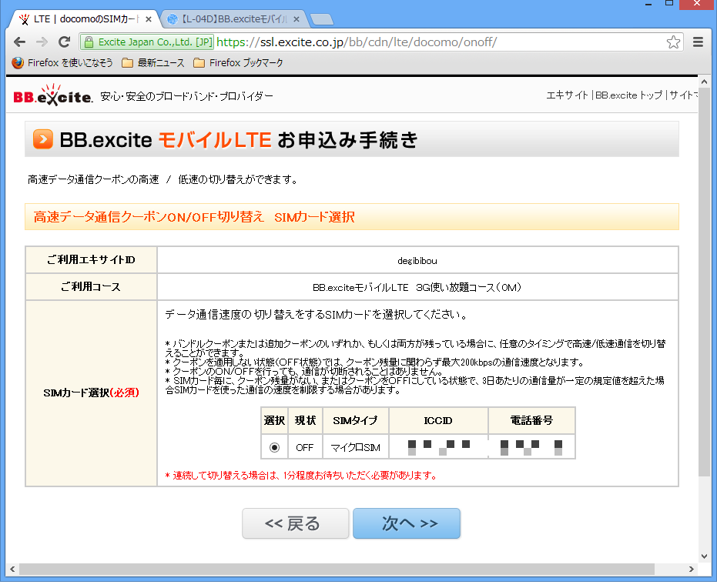
Task: Open the 最新ニュース bookmark folder
Action: [x=153, y=62]
